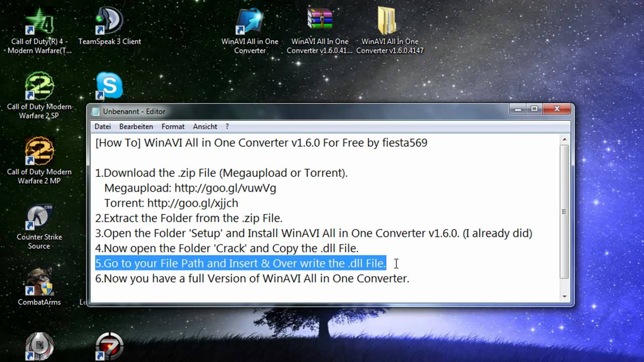
Task: Minimize the Editor window
Action: (518, 109)
